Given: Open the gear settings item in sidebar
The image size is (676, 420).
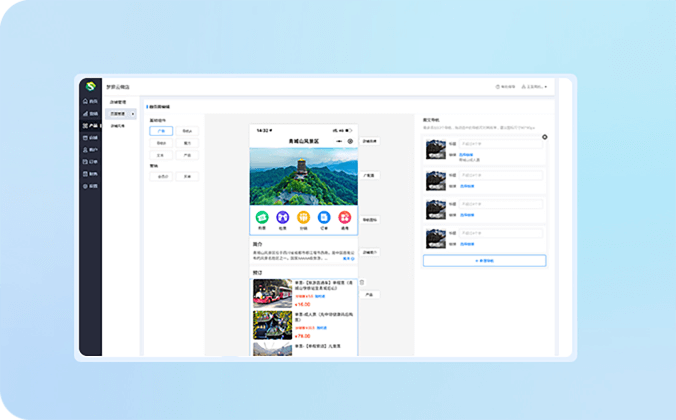Looking at the screenshot, I should tap(90, 186).
